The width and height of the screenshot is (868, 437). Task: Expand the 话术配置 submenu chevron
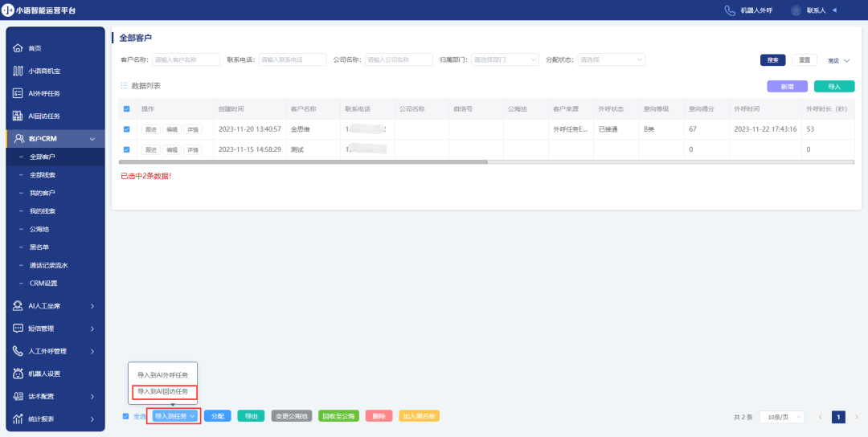pyautogui.click(x=92, y=396)
